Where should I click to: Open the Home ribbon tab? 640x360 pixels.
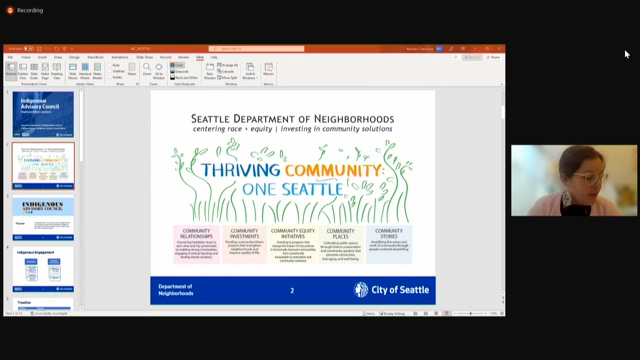26,58
